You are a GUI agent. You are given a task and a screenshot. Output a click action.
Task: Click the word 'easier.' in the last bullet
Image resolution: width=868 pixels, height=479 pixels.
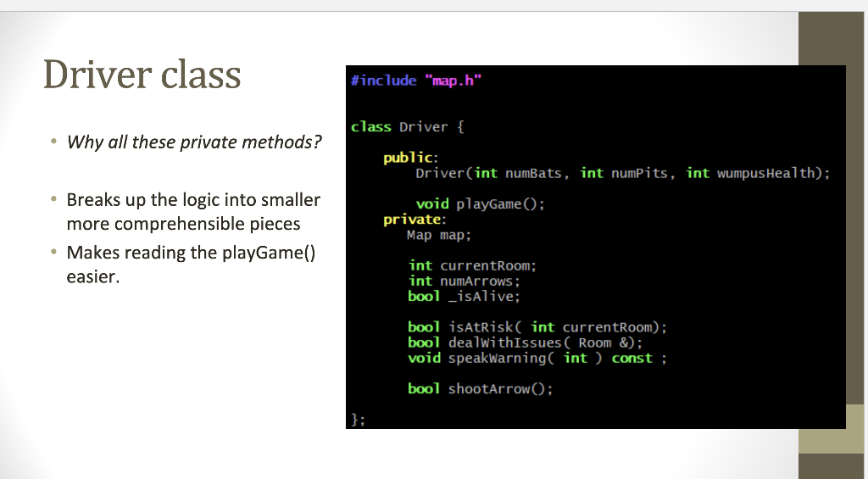coord(93,276)
